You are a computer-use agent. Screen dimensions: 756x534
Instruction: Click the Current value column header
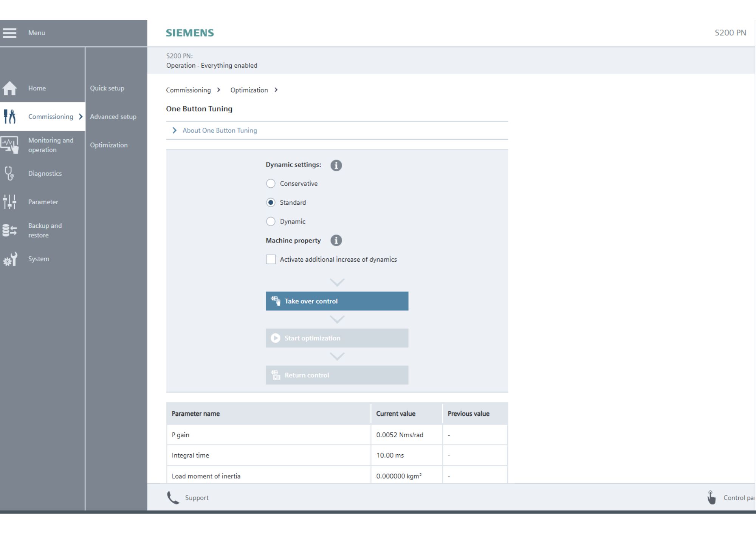(x=406, y=414)
